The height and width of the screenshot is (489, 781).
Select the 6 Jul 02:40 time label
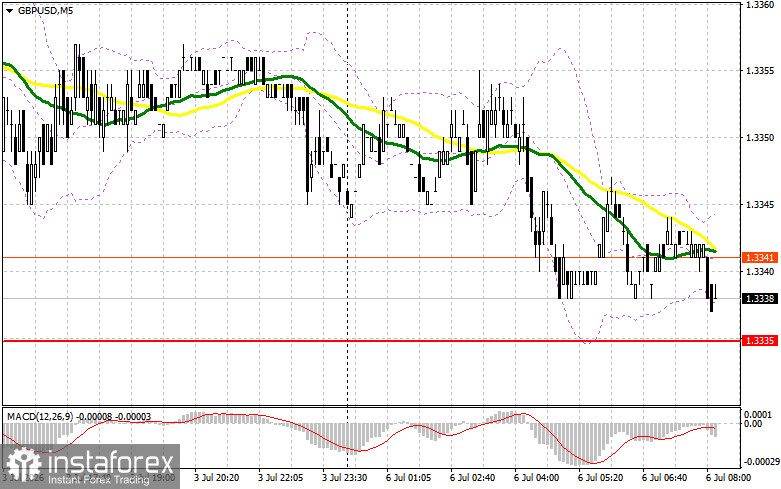tap(473, 478)
